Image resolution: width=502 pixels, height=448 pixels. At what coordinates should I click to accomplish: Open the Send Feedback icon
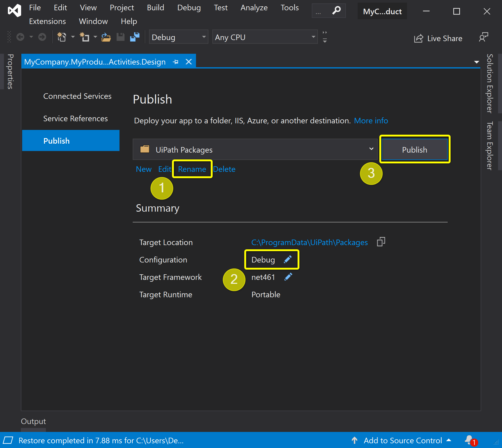[483, 37]
